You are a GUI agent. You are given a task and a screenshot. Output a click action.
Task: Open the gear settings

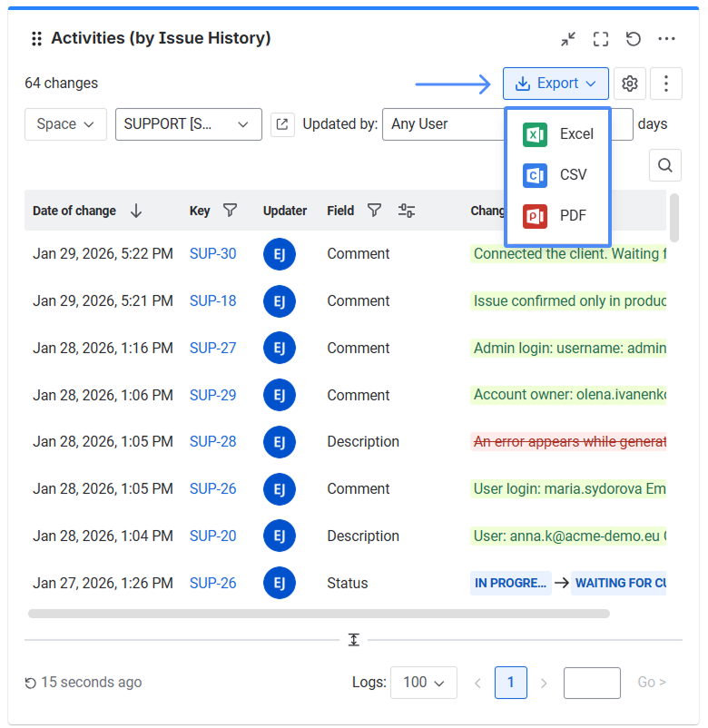tap(630, 84)
